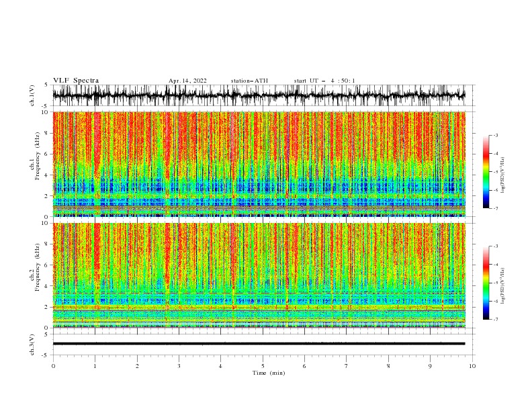Screen dimensions: 532x411
Task: Click the upper PSD color scale bar
Action: pyautogui.click(x=486, y=172)
